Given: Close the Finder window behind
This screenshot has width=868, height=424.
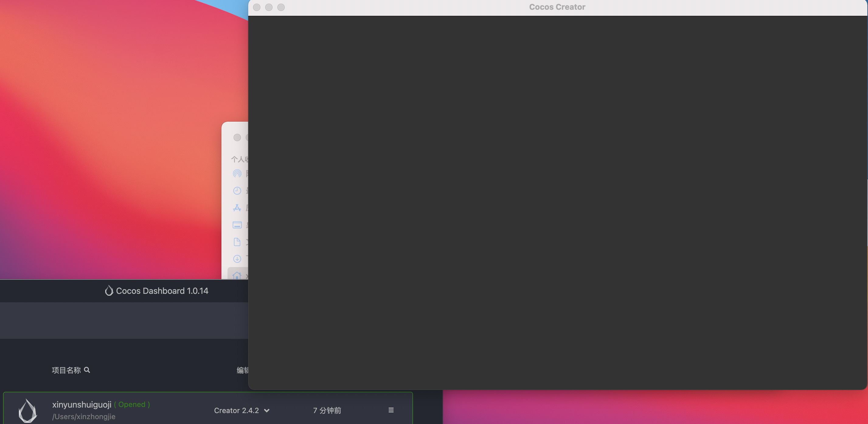Looking at the screenshot, I should tap(237, 137).
